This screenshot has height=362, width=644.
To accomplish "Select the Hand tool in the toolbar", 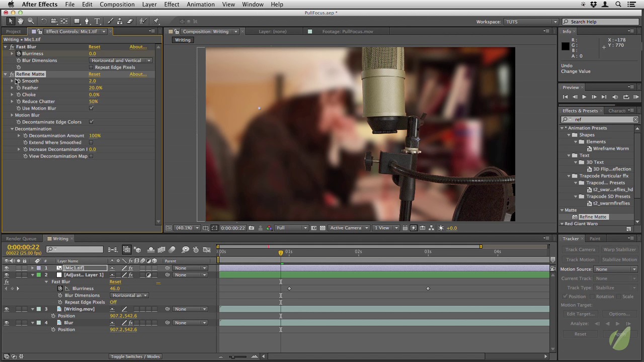I will click(20, 21).
